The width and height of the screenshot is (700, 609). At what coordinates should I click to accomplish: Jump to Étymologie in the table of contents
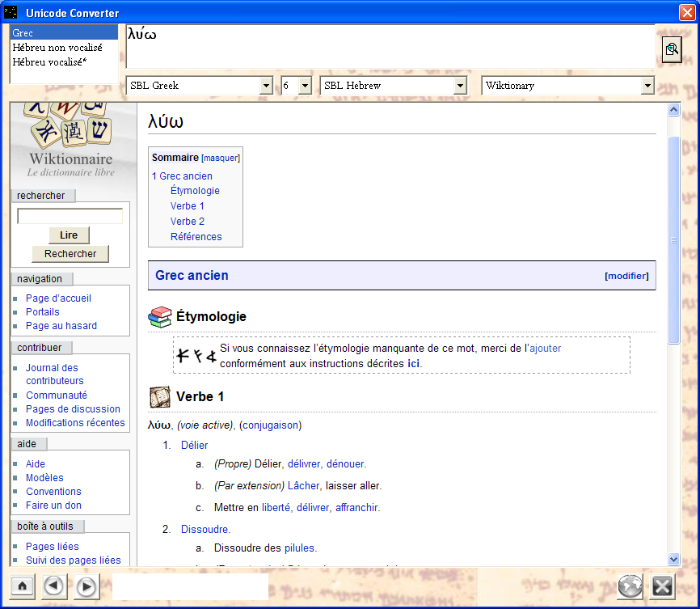point(195,191)
